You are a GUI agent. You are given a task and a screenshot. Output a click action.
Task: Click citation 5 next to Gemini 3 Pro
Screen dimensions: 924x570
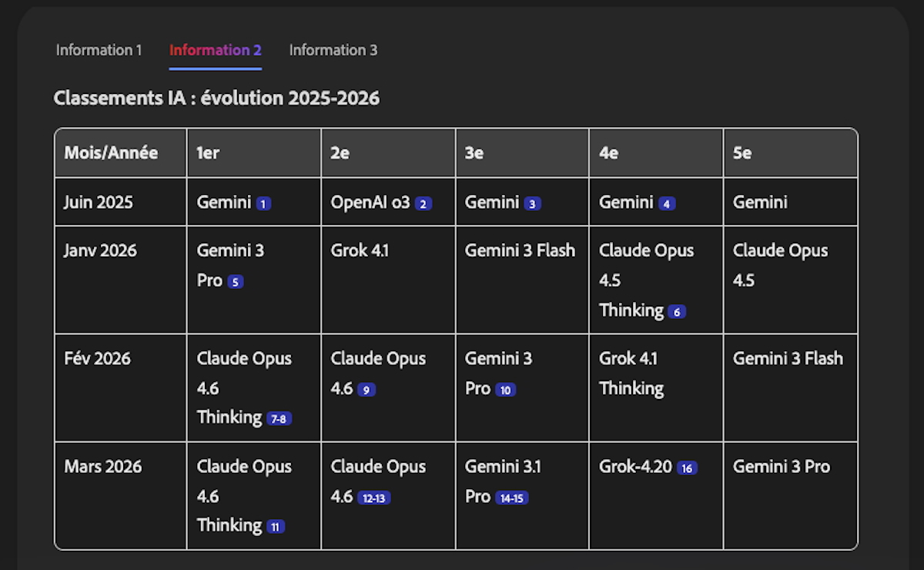(x=236, y=282)
